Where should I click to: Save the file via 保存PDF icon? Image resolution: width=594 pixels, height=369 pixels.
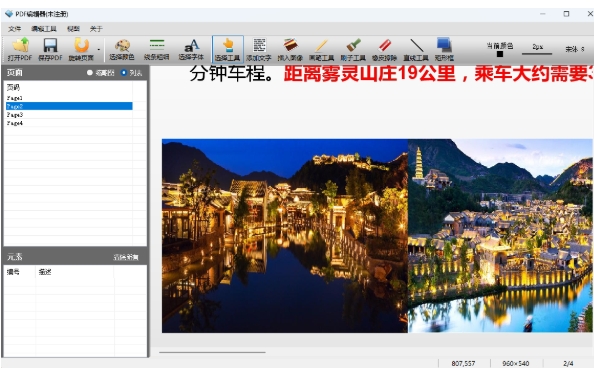coord(50,49)
